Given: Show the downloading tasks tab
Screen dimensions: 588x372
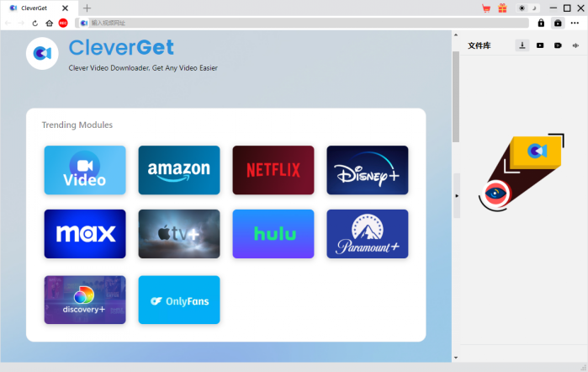Looking at the screenshot, I should (x=522, y=45).
